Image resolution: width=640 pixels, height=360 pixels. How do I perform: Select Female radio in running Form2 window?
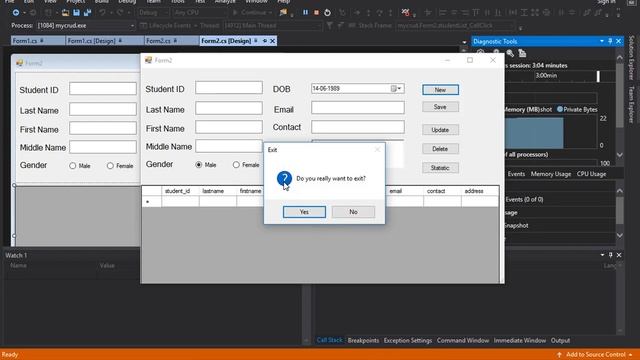[236, 165]
